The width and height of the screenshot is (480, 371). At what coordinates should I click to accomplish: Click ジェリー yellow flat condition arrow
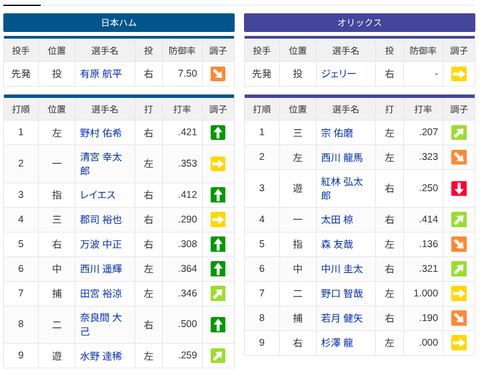tap(459, 74)
